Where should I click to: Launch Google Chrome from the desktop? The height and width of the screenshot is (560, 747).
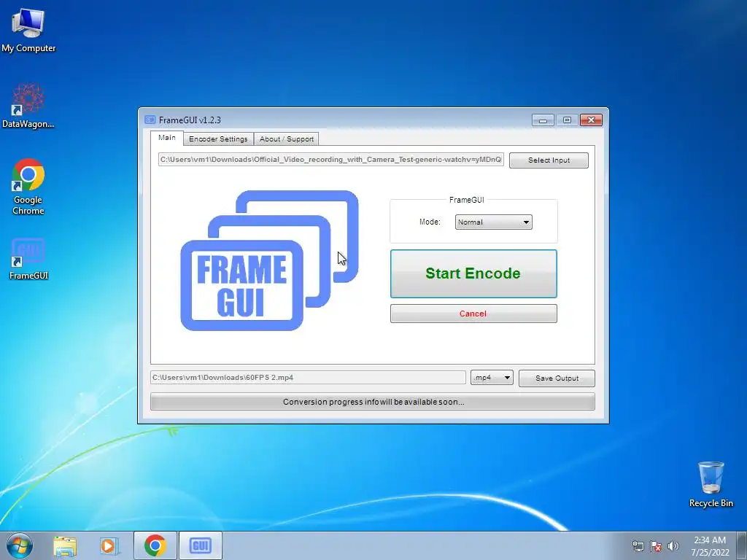click(28, 187)
